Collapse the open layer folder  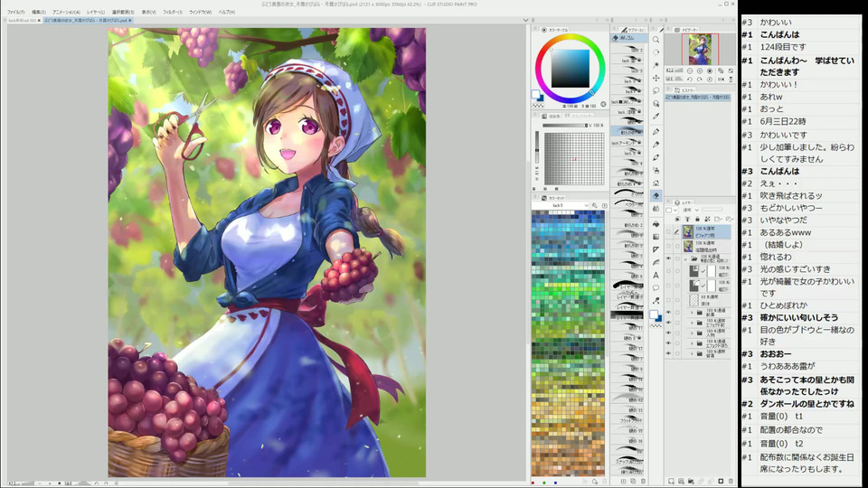(685, 259)
